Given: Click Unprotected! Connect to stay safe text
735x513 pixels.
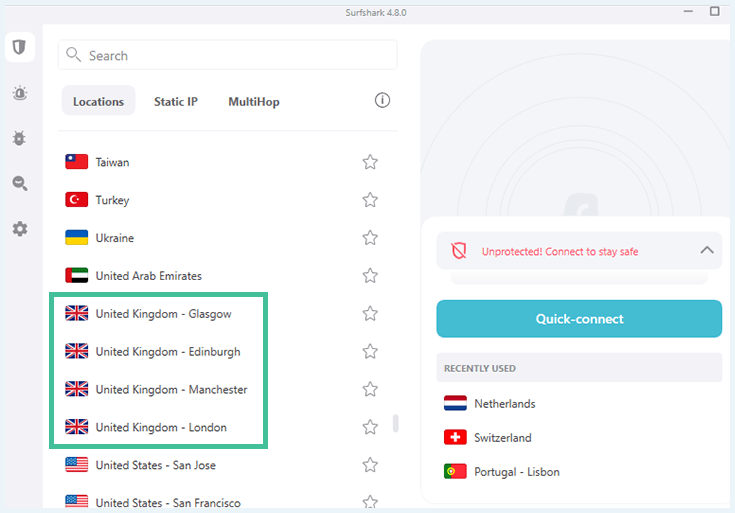Looking at the screenshot, I should click(x=560, y=252).
